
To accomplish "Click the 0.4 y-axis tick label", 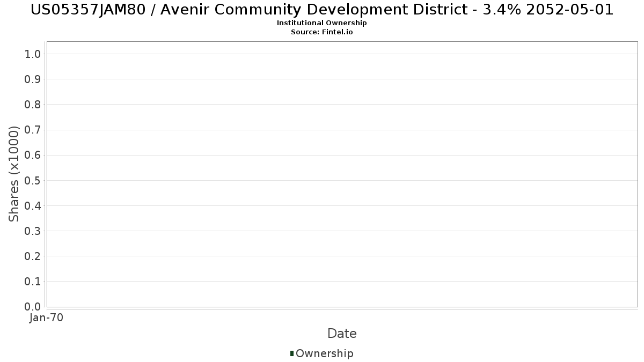I will click(33, 206).
